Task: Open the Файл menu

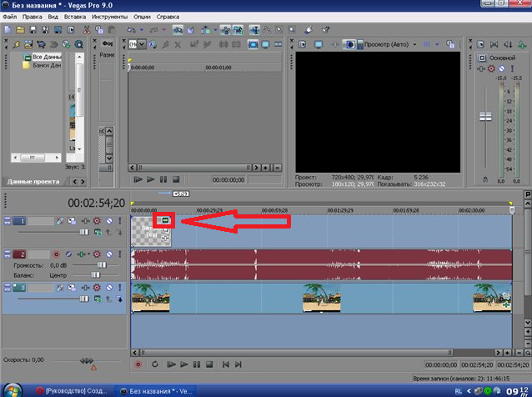Action: click(10, 17)
